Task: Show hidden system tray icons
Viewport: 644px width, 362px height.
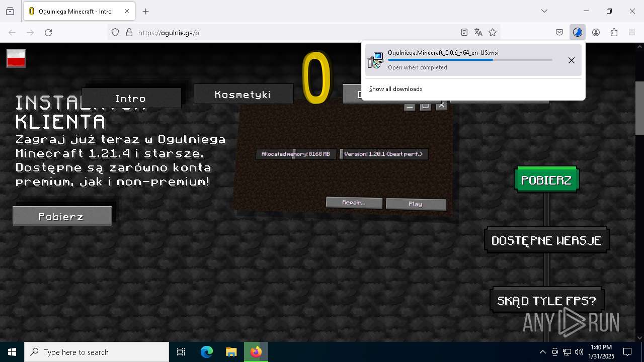Action: tap(542, 352)
